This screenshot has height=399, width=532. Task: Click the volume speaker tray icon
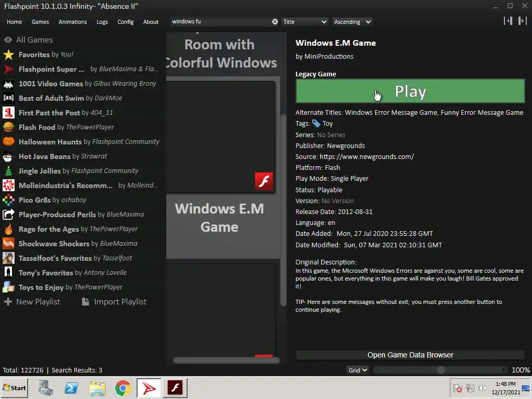[x=482, y=388]
